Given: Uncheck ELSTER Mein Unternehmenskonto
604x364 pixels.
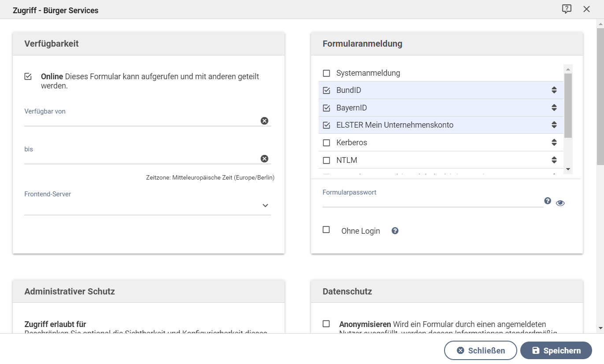Looking at the screenshot, I should 326,125.
